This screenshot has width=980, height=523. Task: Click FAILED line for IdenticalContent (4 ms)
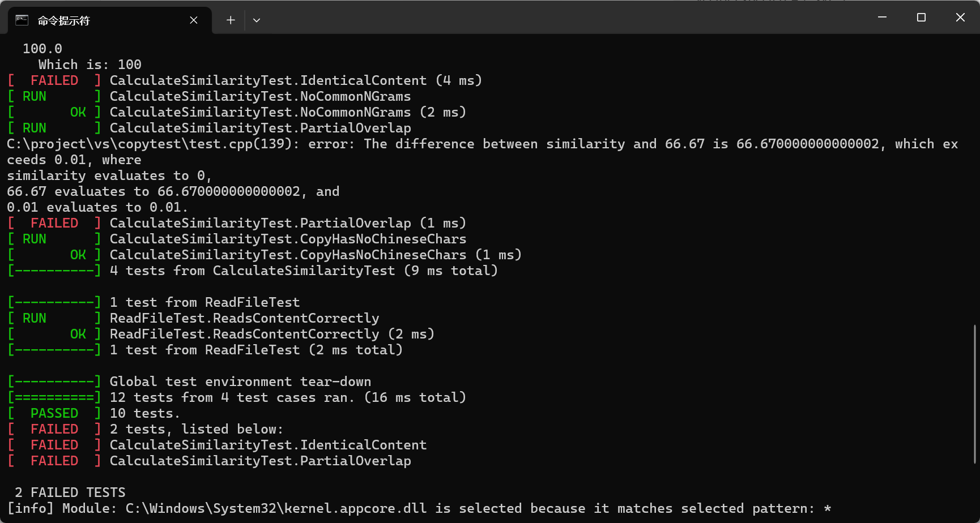(245, 80)
